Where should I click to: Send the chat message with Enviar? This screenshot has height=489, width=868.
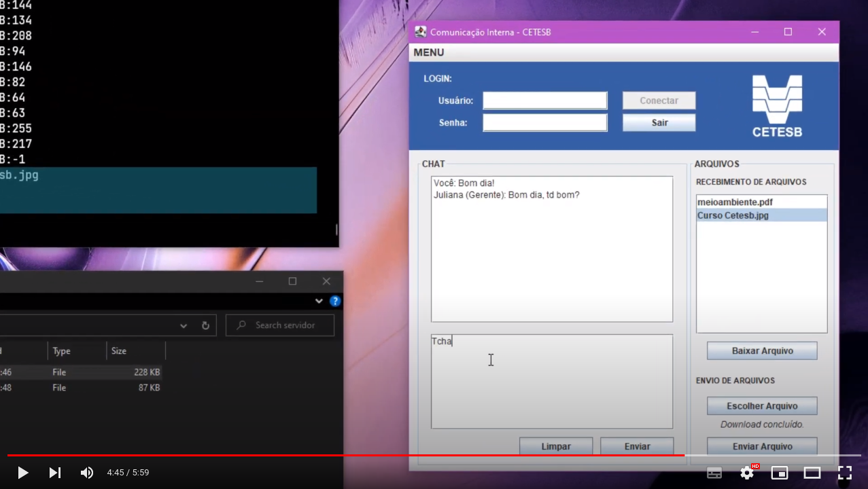point(637,446)
